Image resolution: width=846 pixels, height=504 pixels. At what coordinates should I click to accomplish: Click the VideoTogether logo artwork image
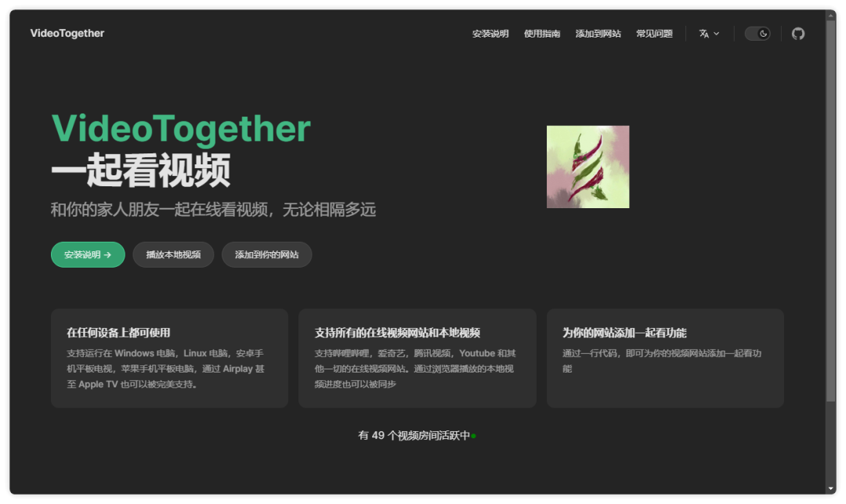(x=587, y=167)
